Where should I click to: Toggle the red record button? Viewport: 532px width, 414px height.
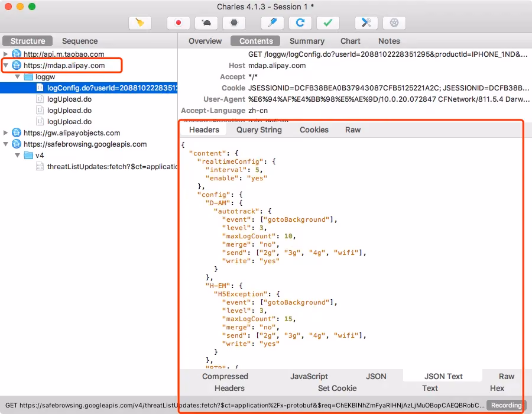[178, 23]
